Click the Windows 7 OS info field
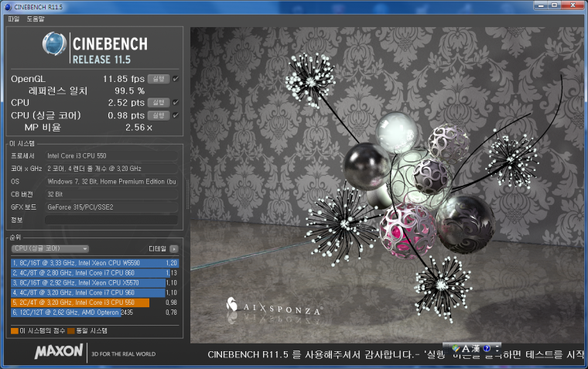This screenshot has width=588, height=369. click(x=111, y=182)
